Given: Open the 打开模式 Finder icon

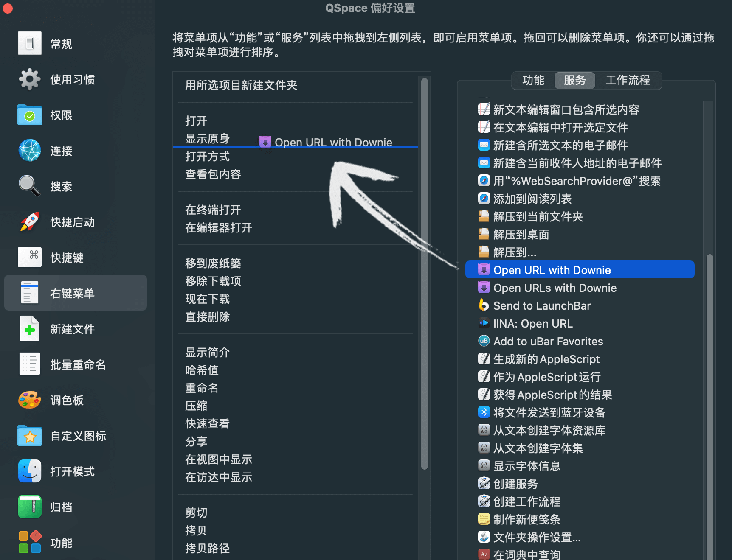Looking at the screenshot, I should 30,471.
